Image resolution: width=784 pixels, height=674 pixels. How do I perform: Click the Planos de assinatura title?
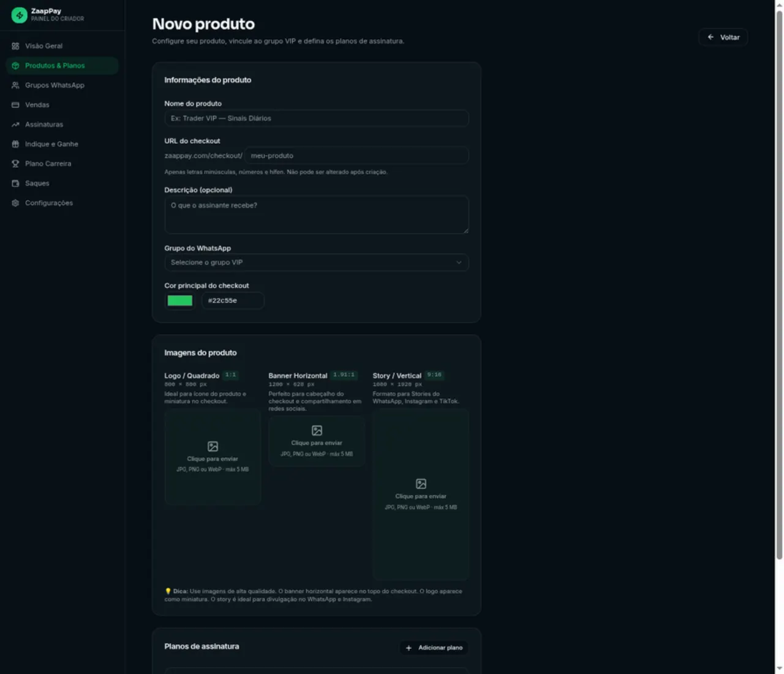point(202,646)
